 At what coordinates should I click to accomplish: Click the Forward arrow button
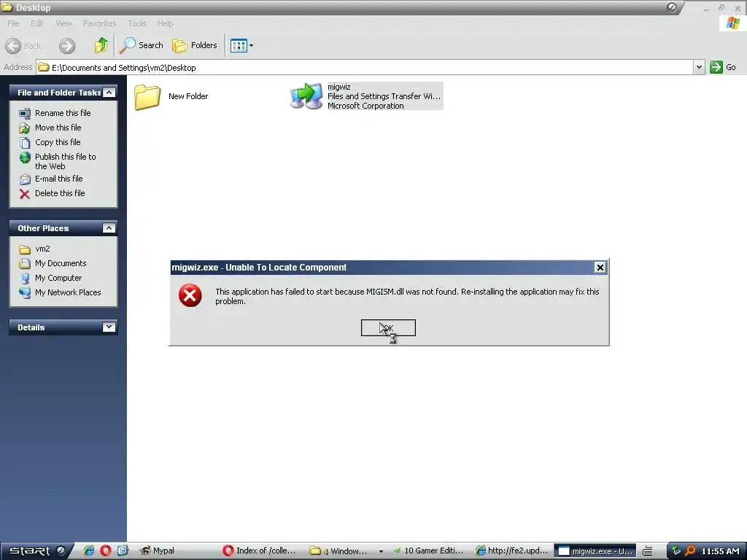(67, 46)
